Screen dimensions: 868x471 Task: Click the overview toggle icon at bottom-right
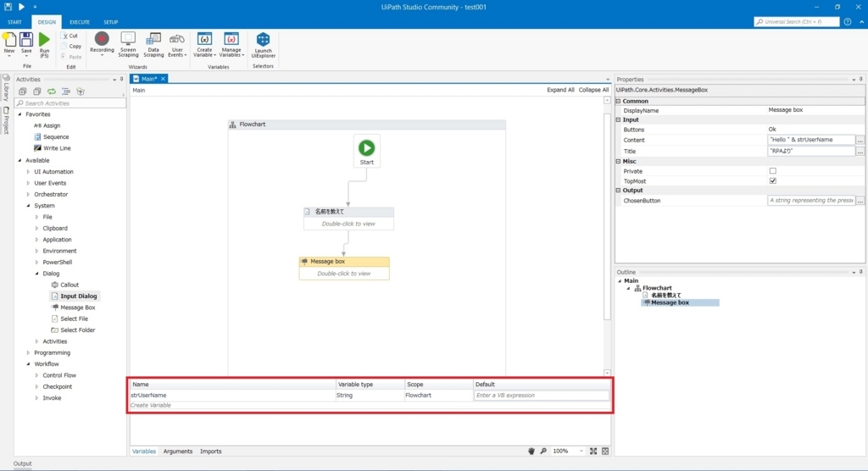tap(605, 451)
